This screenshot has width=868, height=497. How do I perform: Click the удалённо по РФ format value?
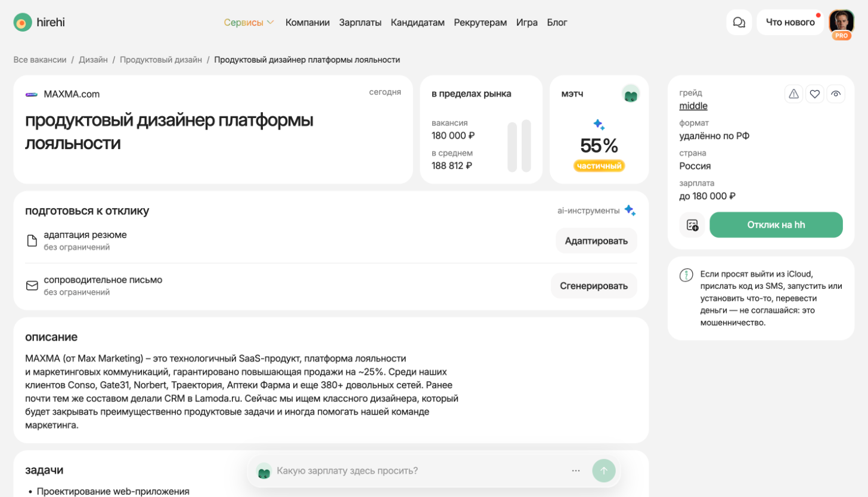click(x=714, y=136)
